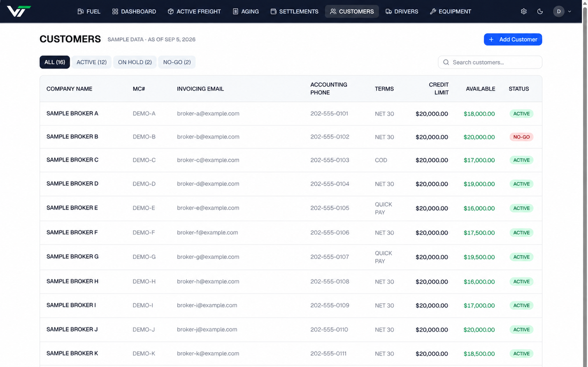Toggle dark mode with the moon icon

[x=540, y=12]
